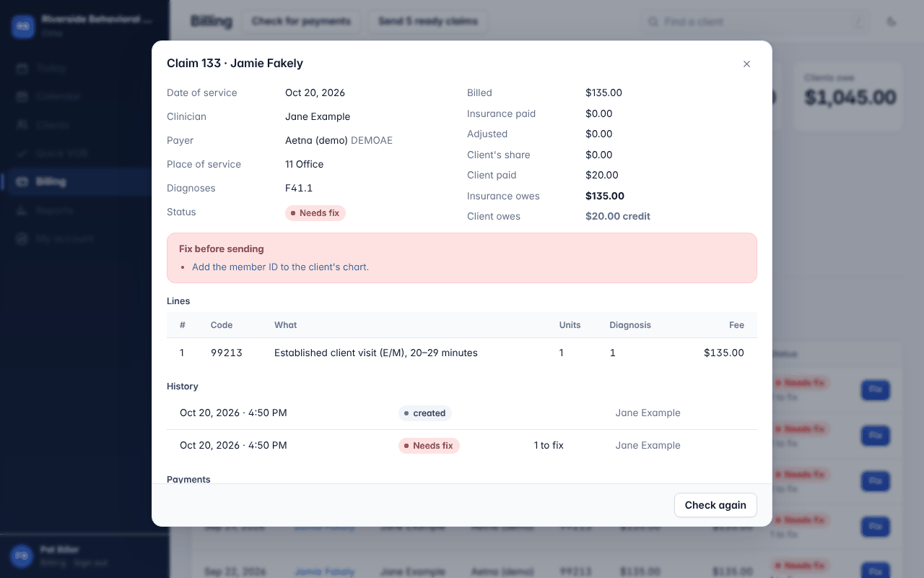
Task: Click Jane Example in the Needs fix history row
Action: (x=648, y=446)
